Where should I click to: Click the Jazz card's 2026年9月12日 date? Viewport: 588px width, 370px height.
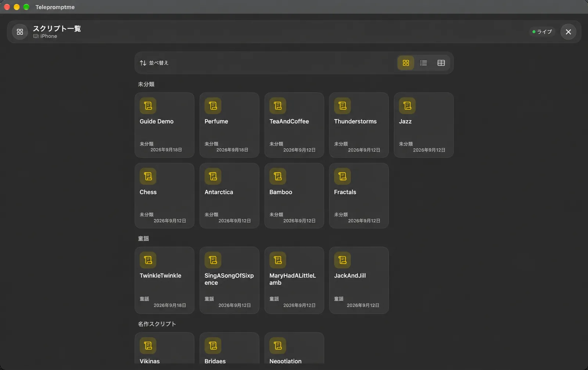[429, 150]
